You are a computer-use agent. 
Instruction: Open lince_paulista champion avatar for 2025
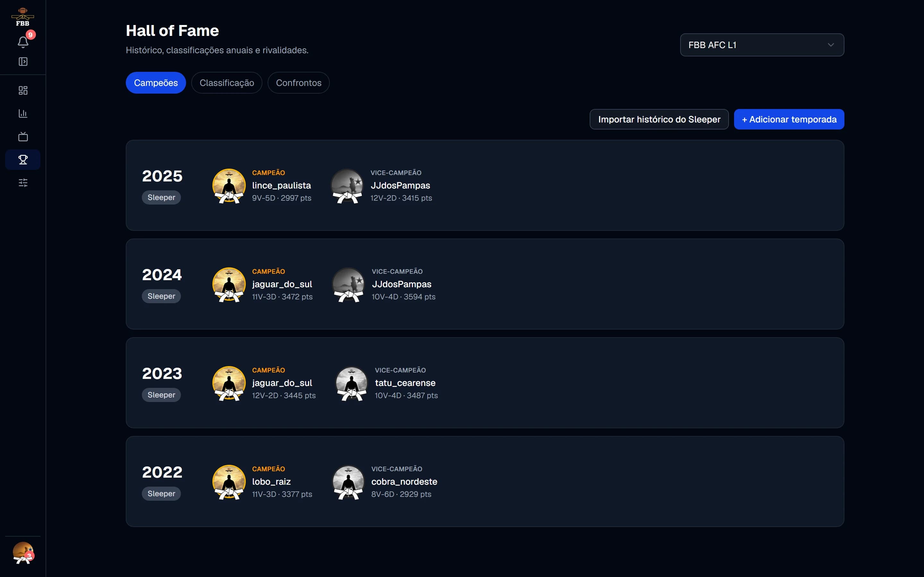point(229,186)
